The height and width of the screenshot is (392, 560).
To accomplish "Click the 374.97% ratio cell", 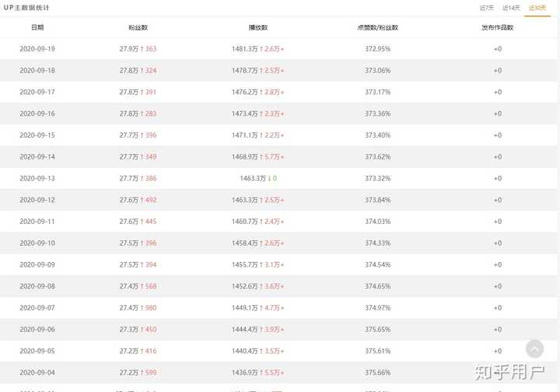I will (377, 308).
